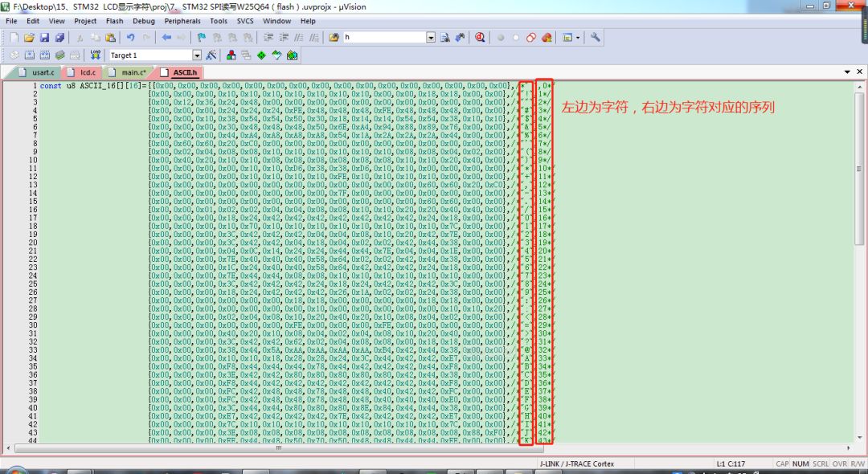The image size is (868, 474).
Task: Click the Save All icon
Action: [59, 38]
